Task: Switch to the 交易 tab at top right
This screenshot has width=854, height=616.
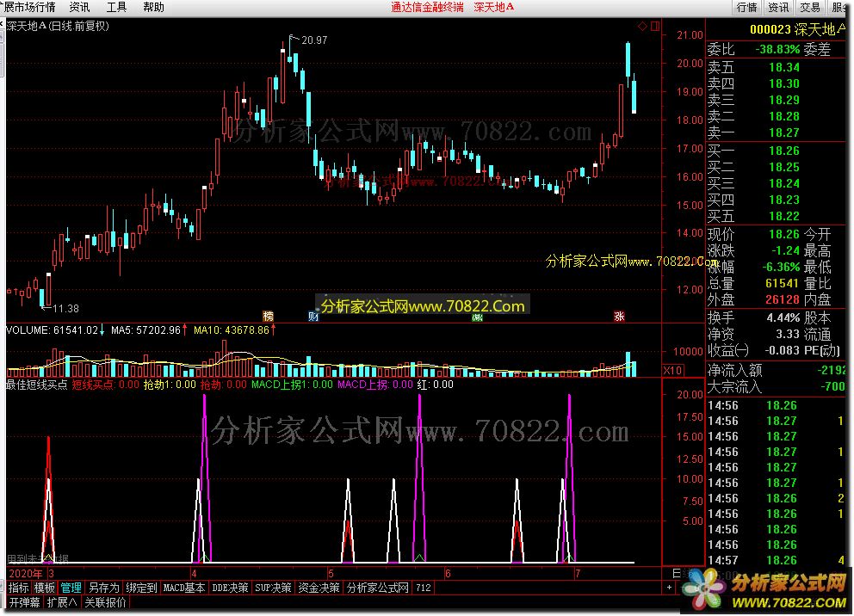Action: click(x=810, y=7)
